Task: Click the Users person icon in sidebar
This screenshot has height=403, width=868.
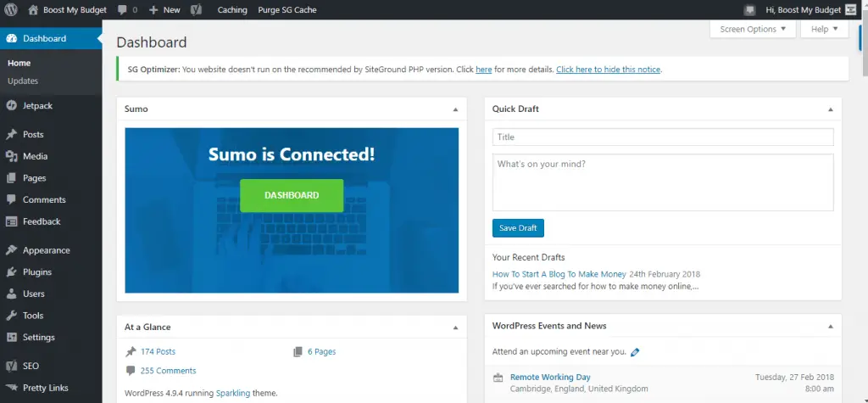Action: [x=12, y=294]
